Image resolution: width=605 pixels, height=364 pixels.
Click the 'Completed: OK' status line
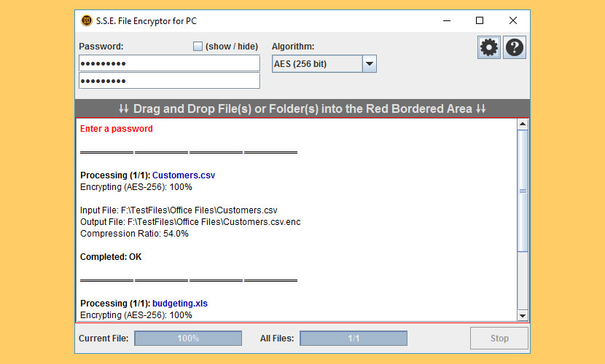(x=111, y=257)
